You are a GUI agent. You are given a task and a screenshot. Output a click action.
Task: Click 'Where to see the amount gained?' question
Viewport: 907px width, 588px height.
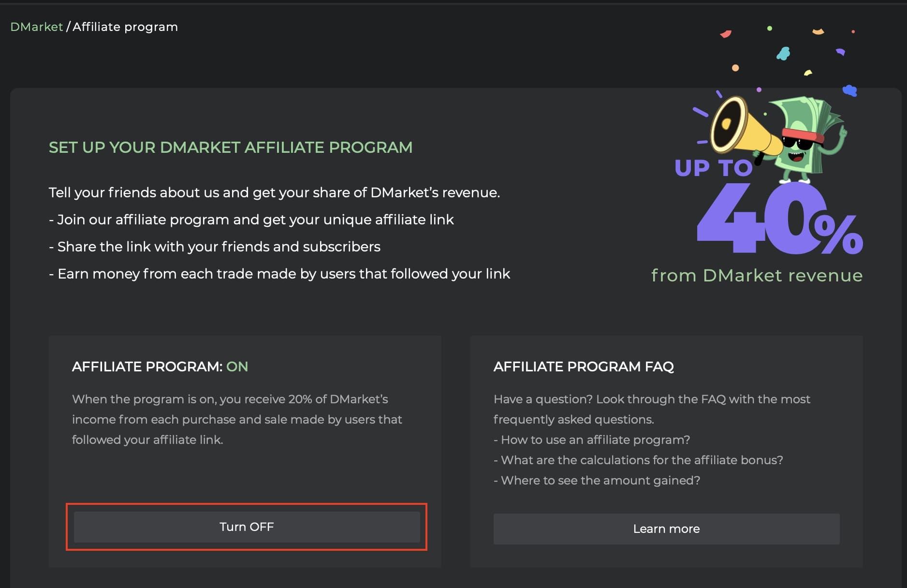pyautogui.click(x=597, y=480)
